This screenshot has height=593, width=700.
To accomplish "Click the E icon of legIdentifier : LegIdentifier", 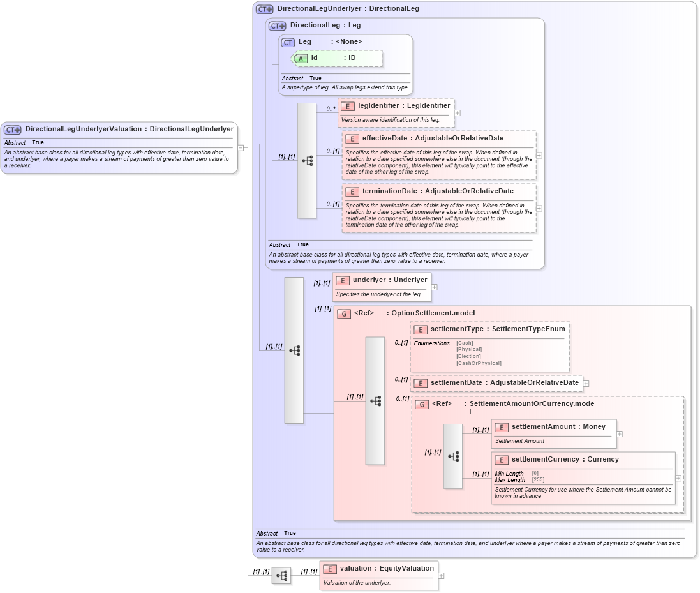I will click(x=348, y=105).
